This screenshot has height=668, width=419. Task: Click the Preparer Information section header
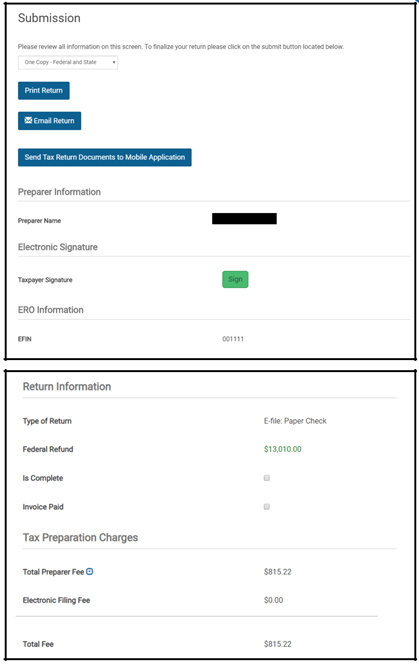[x=59, y=192]
